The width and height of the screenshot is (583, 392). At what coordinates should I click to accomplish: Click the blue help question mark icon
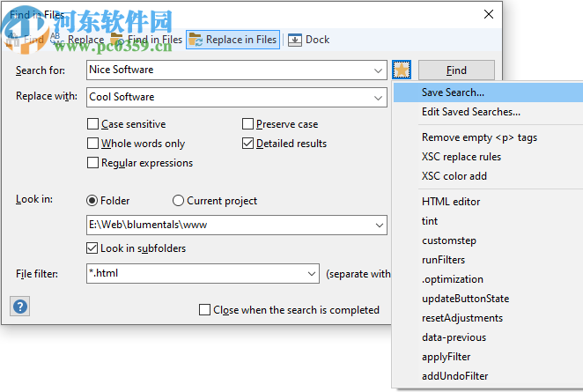pos(20,307)
